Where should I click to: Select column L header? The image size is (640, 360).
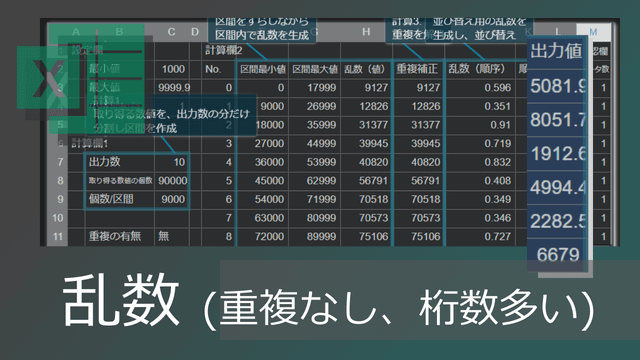557,32
